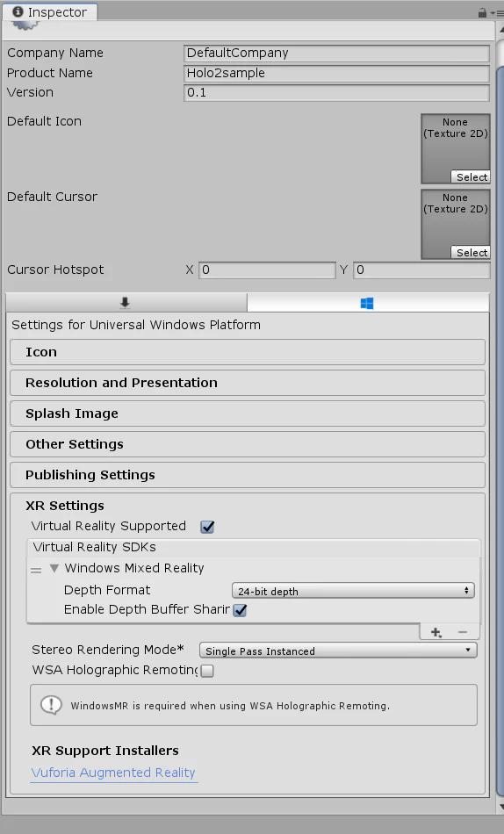
Task: Select the Universal Windows Platform logo tab
Action: (x=367, y=303)
